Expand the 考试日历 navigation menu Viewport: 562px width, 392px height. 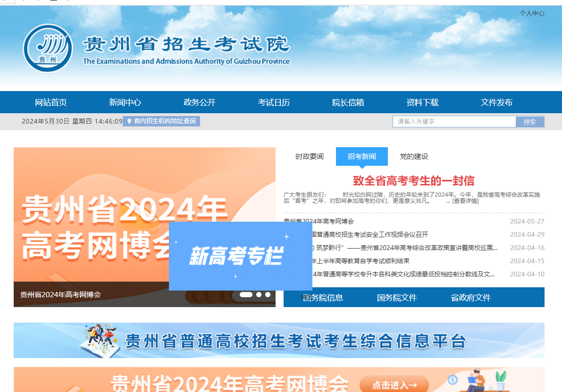pyautogui.click(x=274, y=102)
